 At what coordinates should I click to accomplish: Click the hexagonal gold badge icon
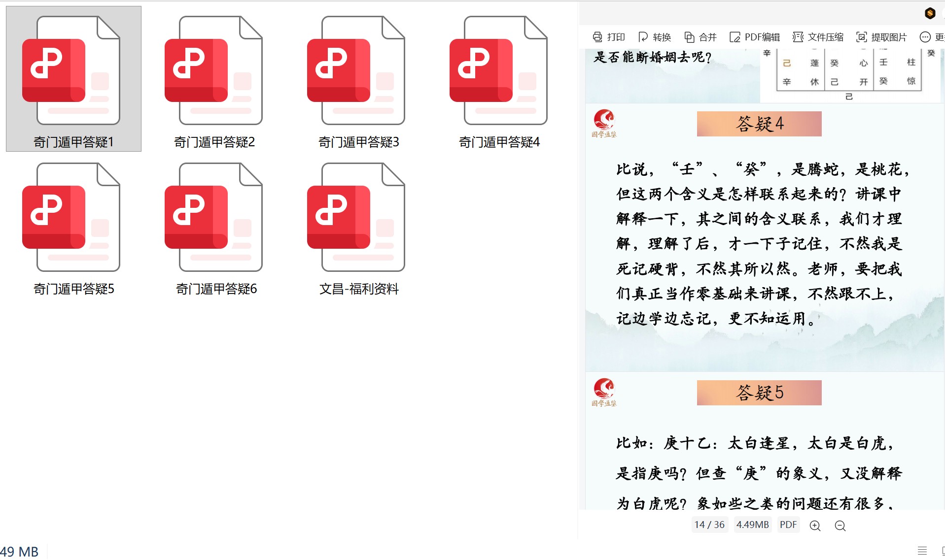[930, 13]
